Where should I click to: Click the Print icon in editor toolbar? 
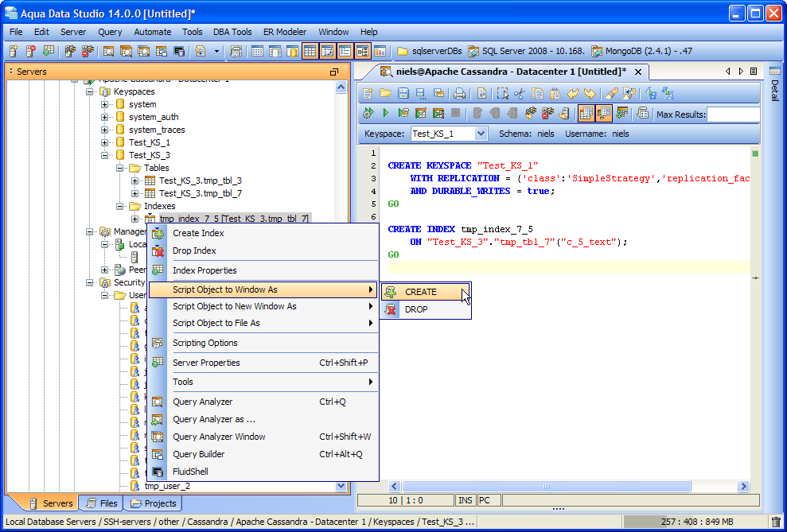coord(459,93)
